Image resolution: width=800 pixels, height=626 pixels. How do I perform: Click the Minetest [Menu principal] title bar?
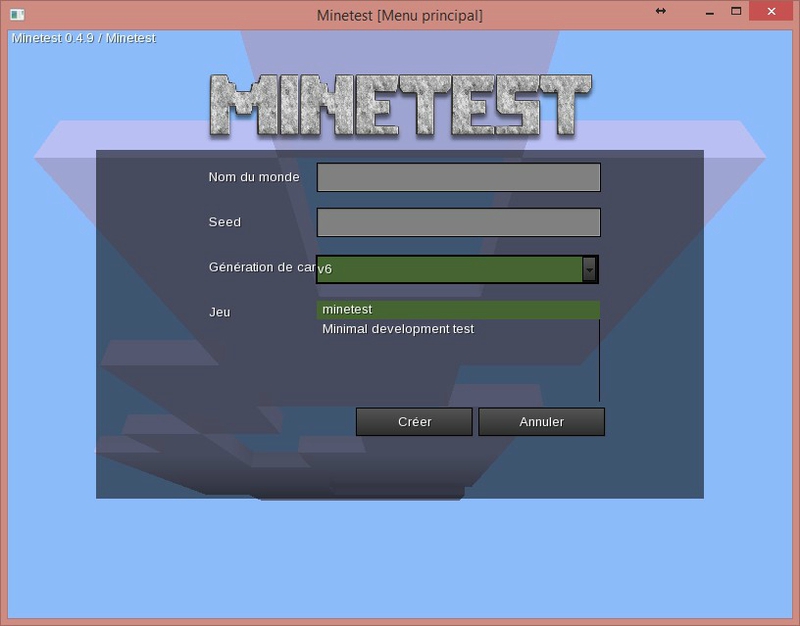tap(399, 15)
